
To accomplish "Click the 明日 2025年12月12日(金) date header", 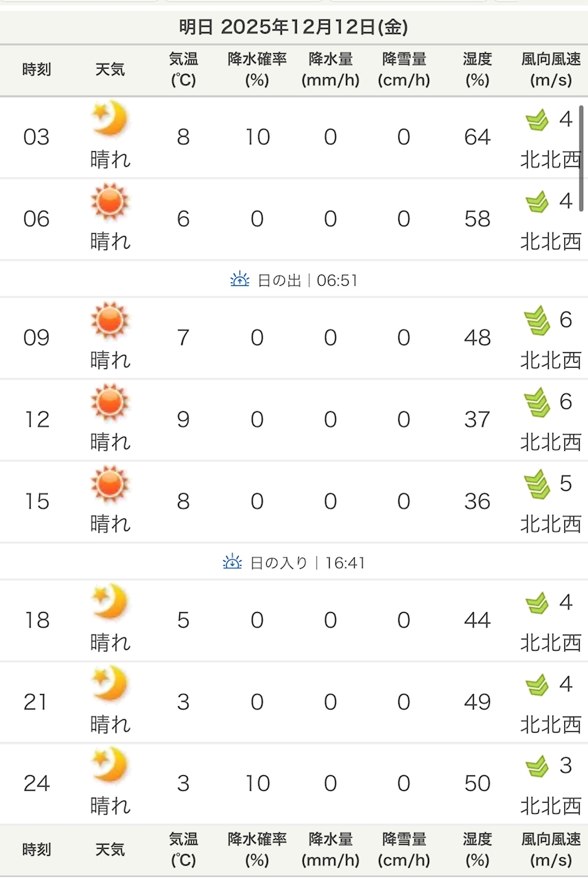I will click(293, 27).
